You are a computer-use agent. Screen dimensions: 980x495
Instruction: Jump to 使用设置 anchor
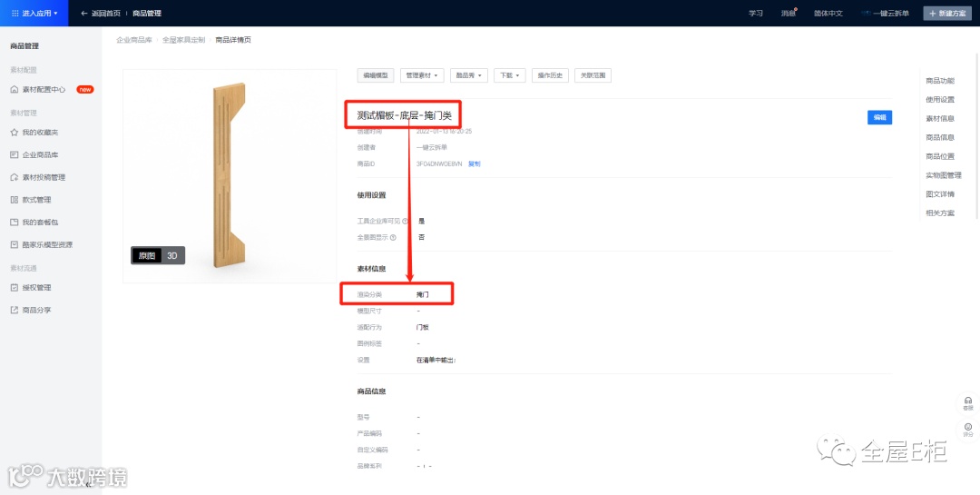[940, 100]
